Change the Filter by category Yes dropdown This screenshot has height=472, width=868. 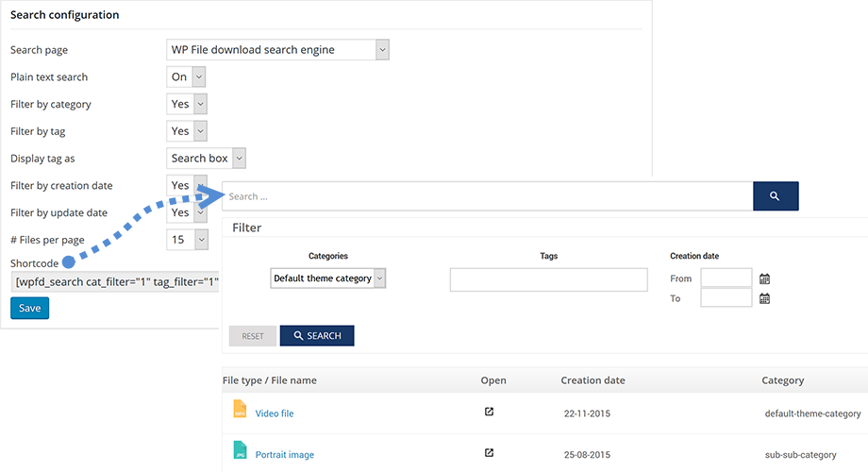pos(187,104)
